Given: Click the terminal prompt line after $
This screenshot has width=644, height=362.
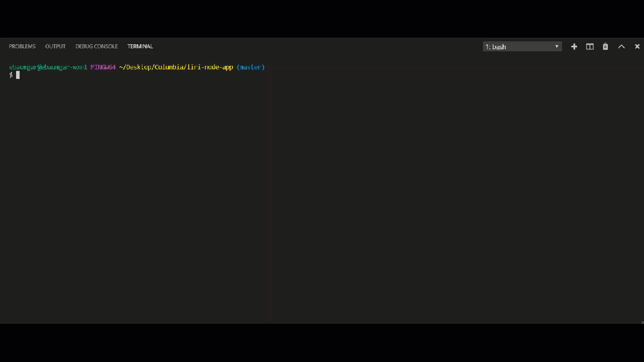Looking at the screenshot, I should coord(18,75).
